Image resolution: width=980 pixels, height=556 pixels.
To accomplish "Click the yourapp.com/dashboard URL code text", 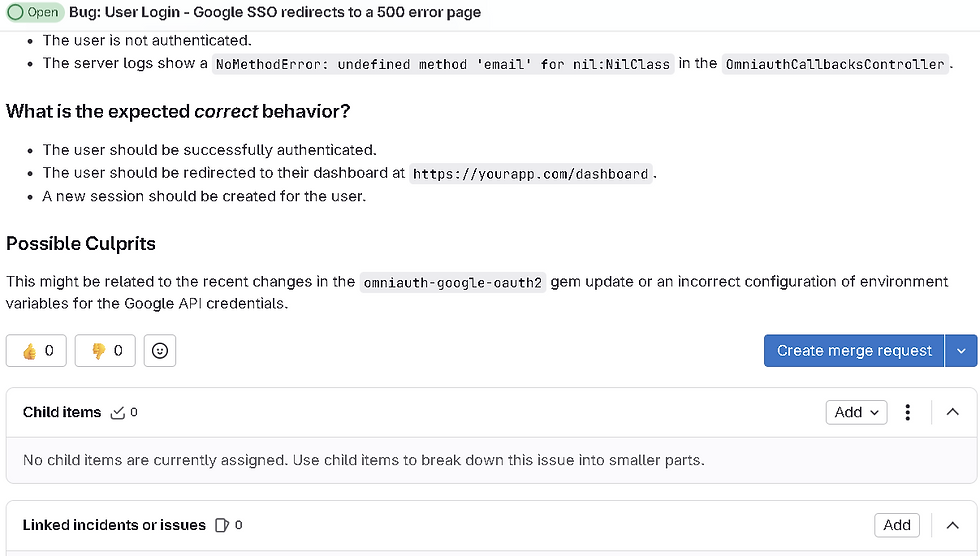I will point(531,174).
